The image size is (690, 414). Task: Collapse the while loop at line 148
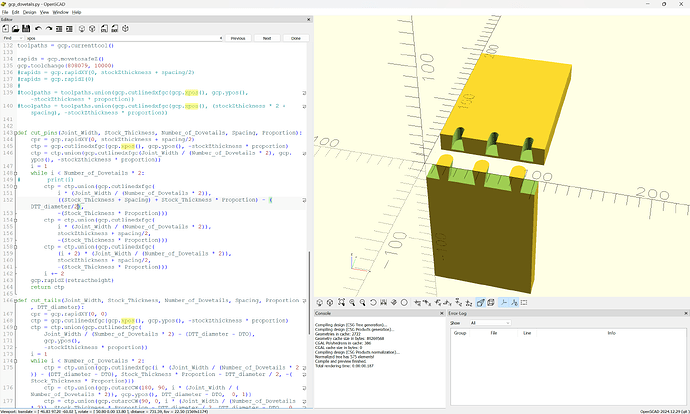point(16,173)
